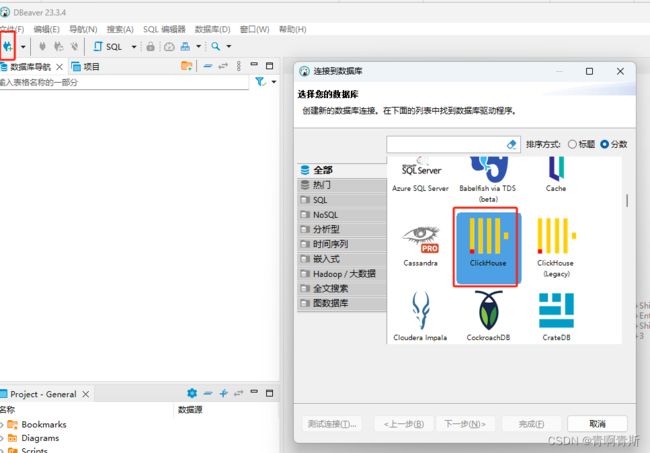Click the dashboard gauge toolbar icon
650x453 pixels.
[x=169, y=46]
